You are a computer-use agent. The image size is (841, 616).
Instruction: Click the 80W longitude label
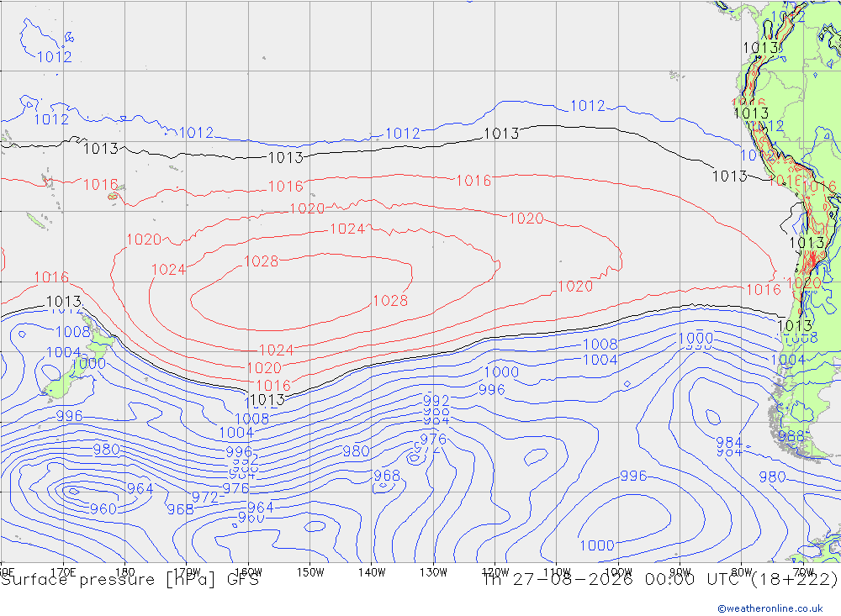742,572
